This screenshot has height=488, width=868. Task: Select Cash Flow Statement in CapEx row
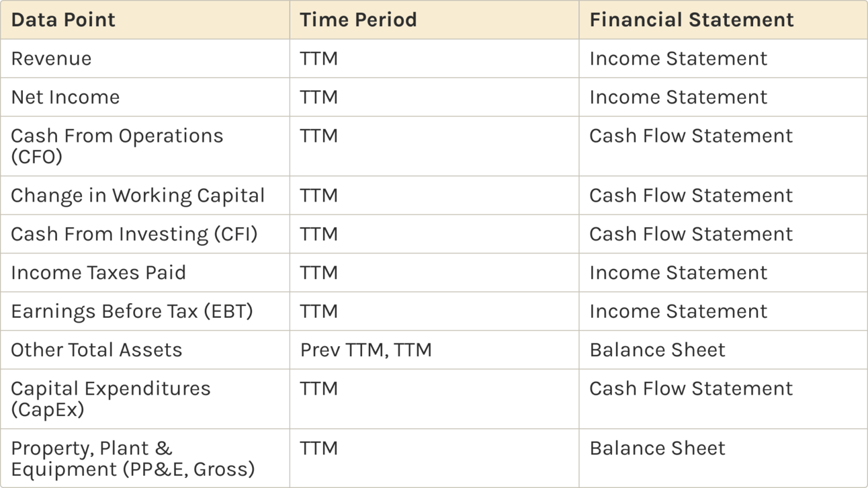723,399
